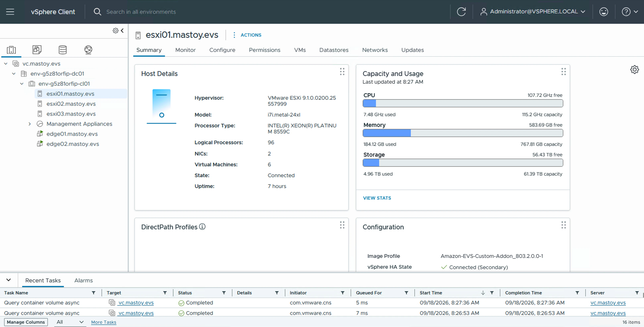Refresh the vSphere Client view
This screenshot has width=644, height=327.
click(461, 12)
